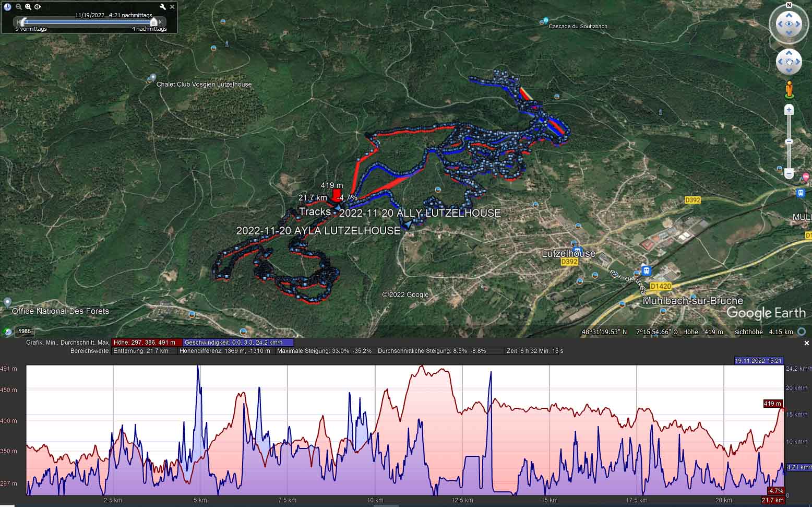
Task: Close the time slider panel
Action: [x=172, y=7]
